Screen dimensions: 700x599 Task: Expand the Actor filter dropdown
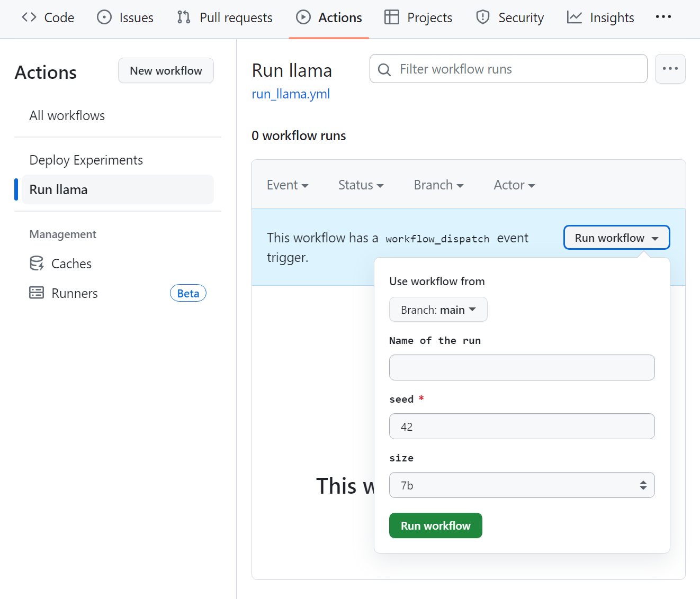point(515,185)
